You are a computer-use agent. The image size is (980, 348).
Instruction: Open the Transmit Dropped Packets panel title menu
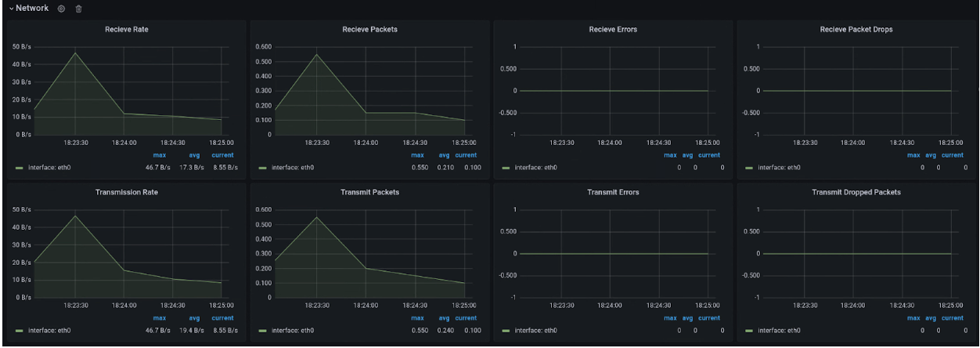click(856, 193)
